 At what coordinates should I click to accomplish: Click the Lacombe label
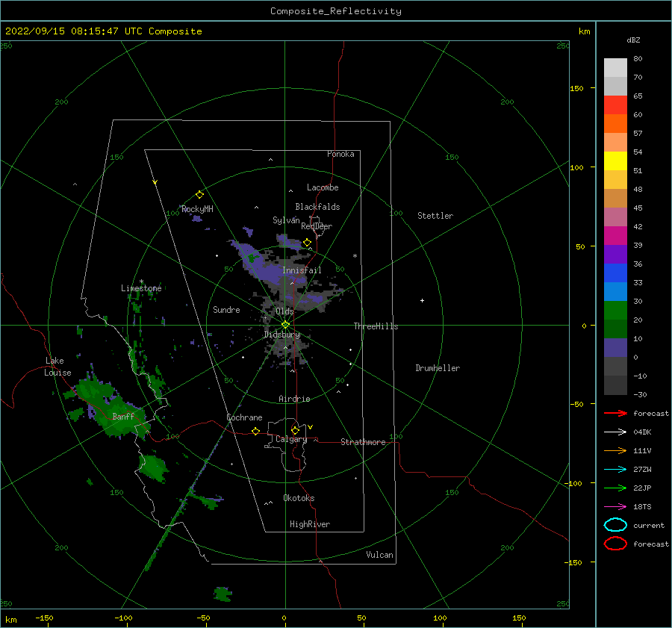tap(323, 187)
